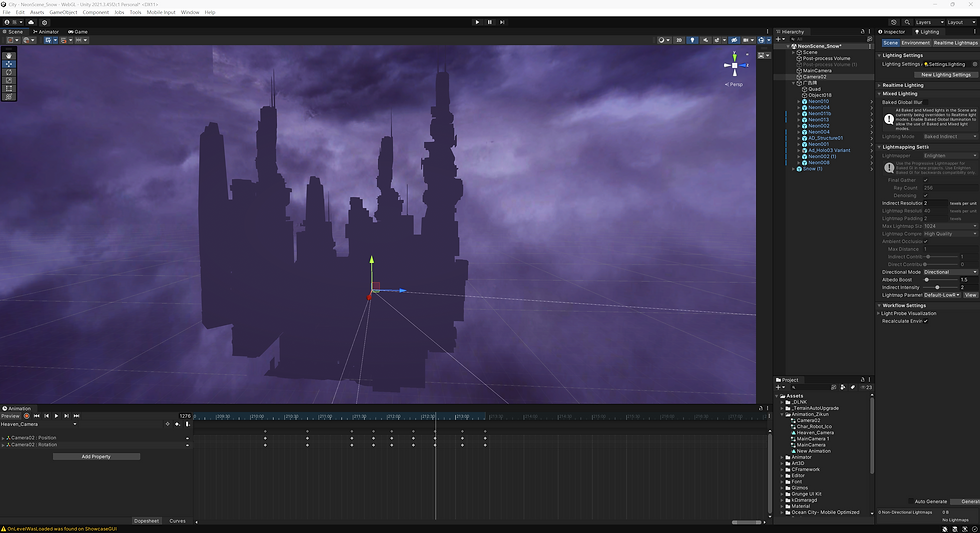
Task: Go to first keyframe in Animation window
Action: 36,415
